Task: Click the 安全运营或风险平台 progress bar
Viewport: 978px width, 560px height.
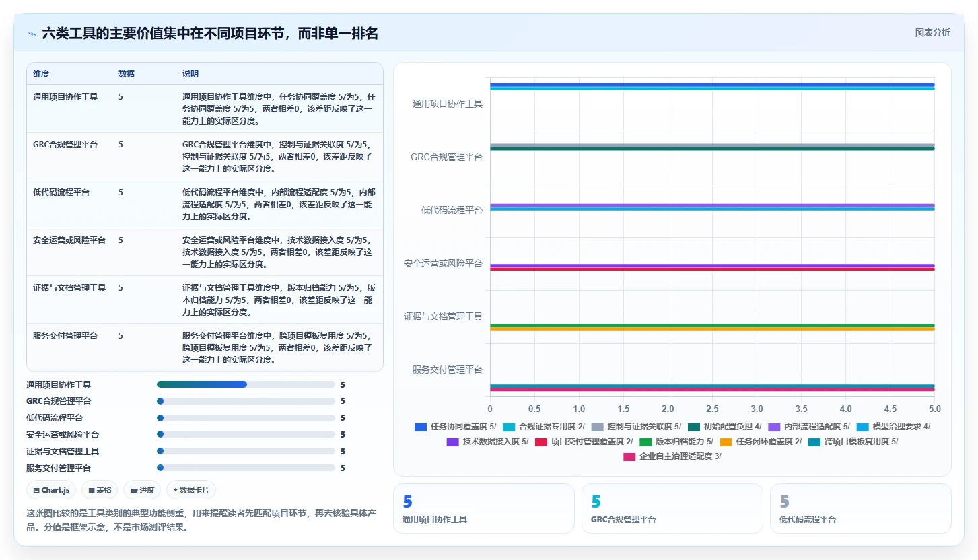Action: 246,434
